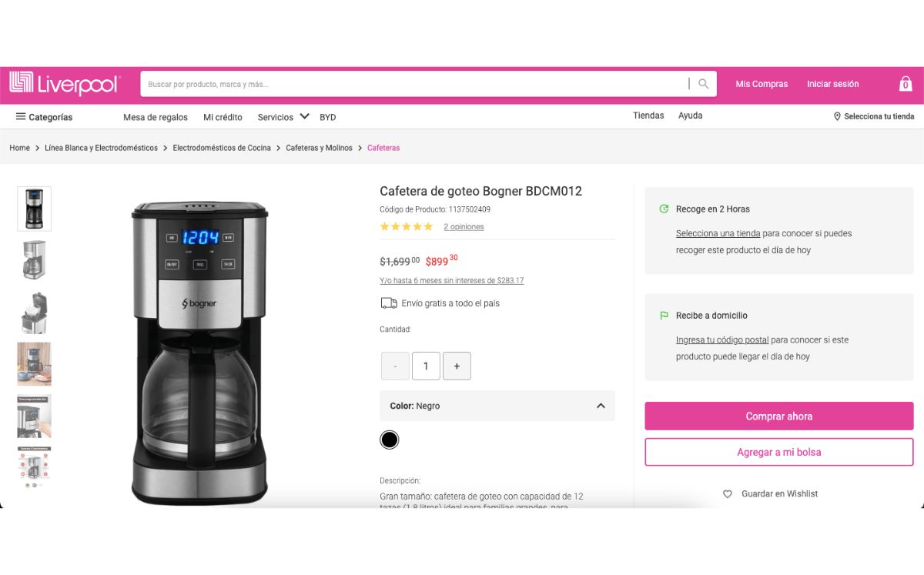The width and height of the screenshot is (924, 575).
Task: Click the five-star rating icons
Action: tap(407, 226)
